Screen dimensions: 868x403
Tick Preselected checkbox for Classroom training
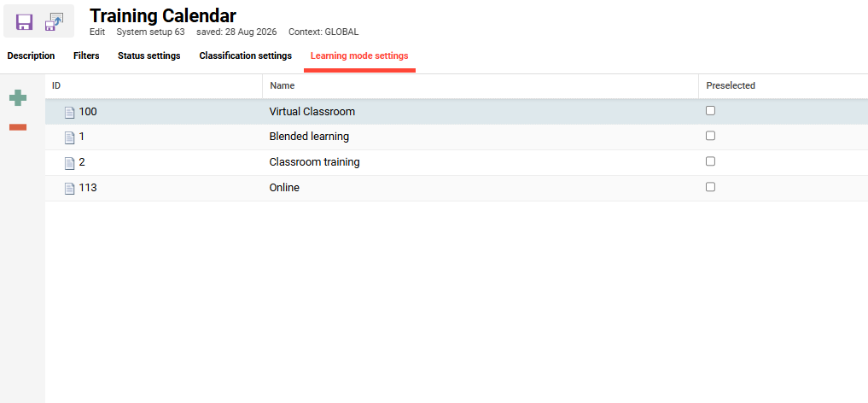click(x=710, y=161)
